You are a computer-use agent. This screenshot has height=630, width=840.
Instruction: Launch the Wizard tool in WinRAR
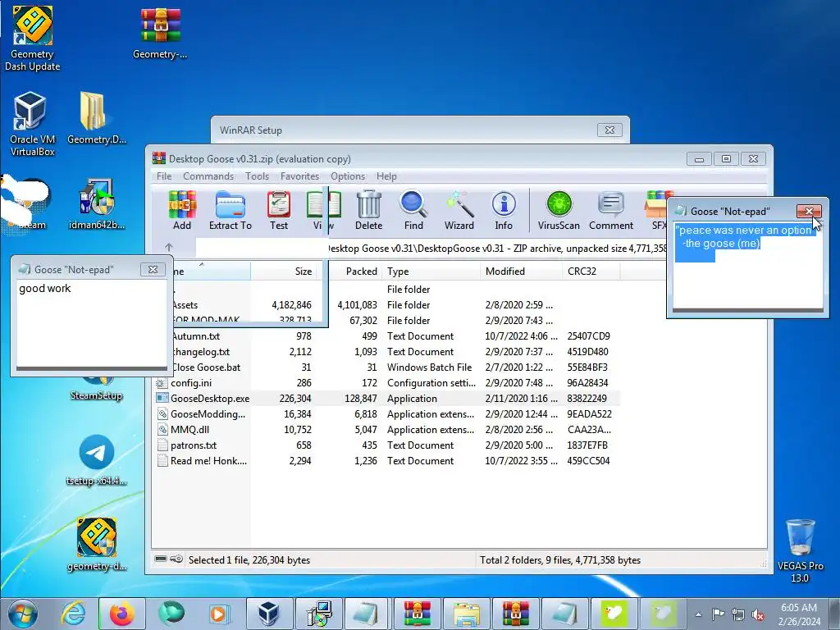tap(459, 210)
